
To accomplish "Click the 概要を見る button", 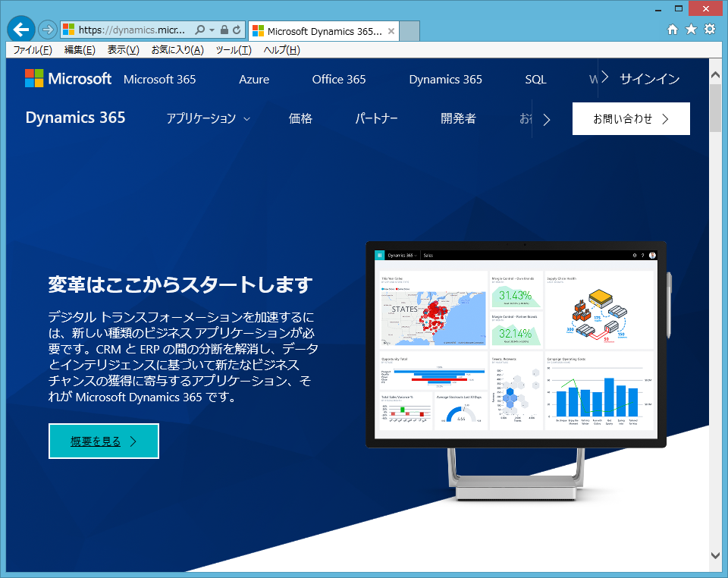I will click(x=104, y=441).
